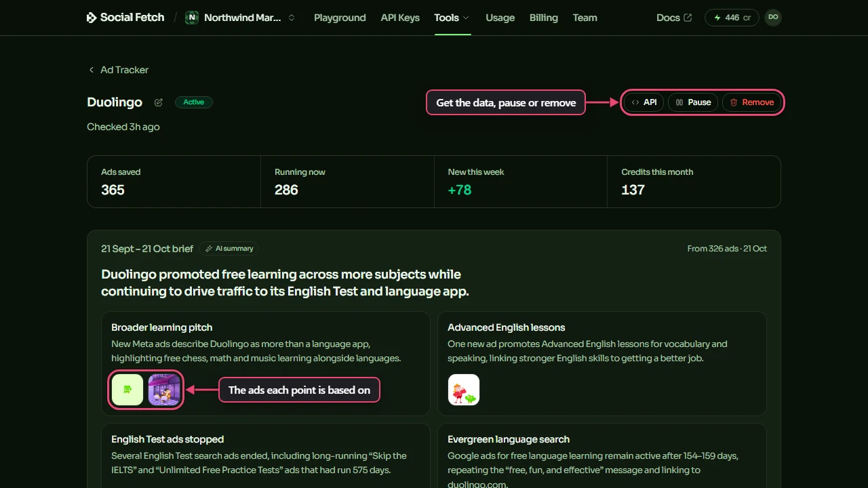
Task: Click the Social Fetch logo
Action: point(125,18)
